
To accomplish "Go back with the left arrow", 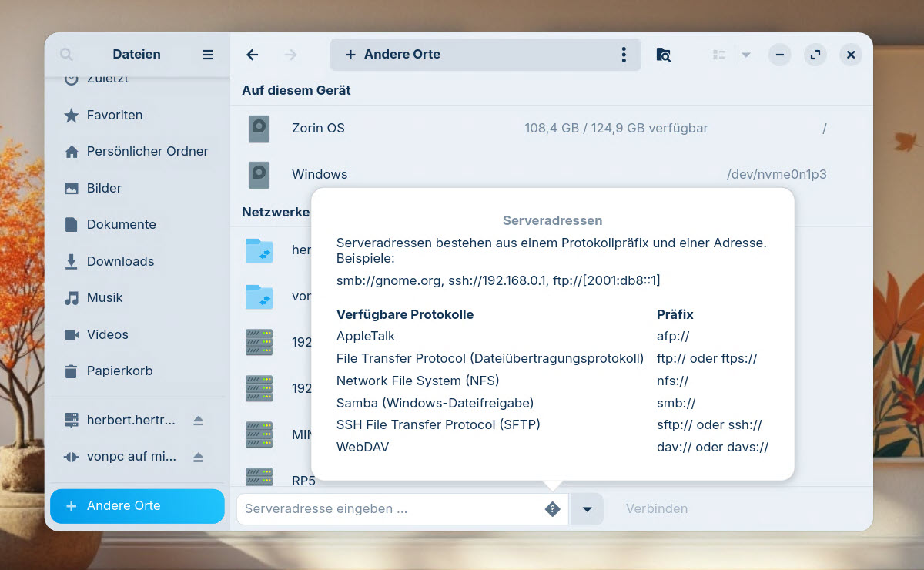I will (x=252, y=55).
